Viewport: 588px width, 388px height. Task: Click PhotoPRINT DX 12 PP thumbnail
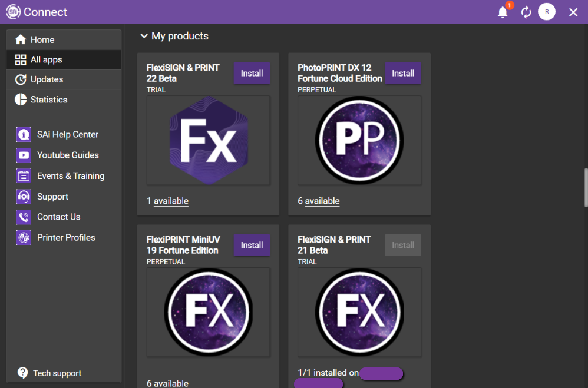pos(359,140)
